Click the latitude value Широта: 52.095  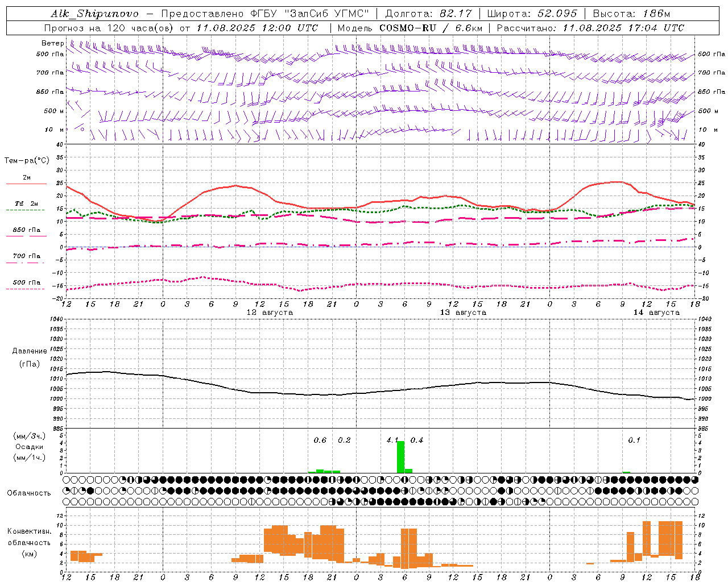point(532,14)
